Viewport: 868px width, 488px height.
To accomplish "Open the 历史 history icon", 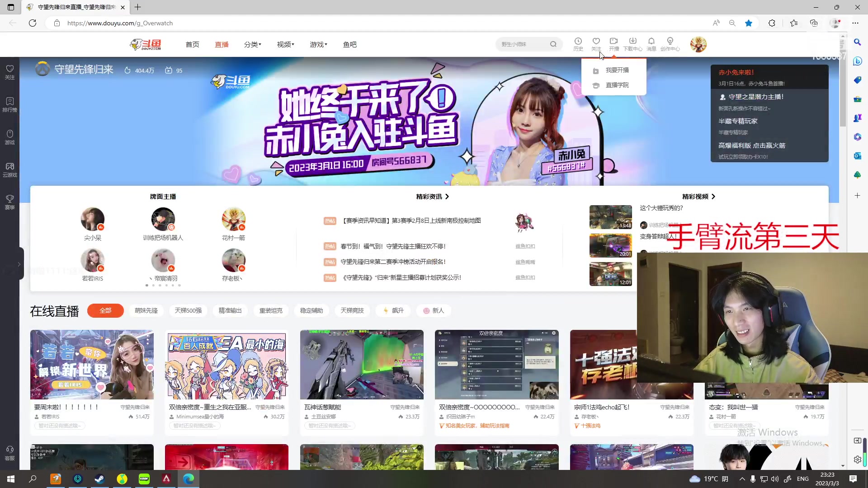I will 578,44.
